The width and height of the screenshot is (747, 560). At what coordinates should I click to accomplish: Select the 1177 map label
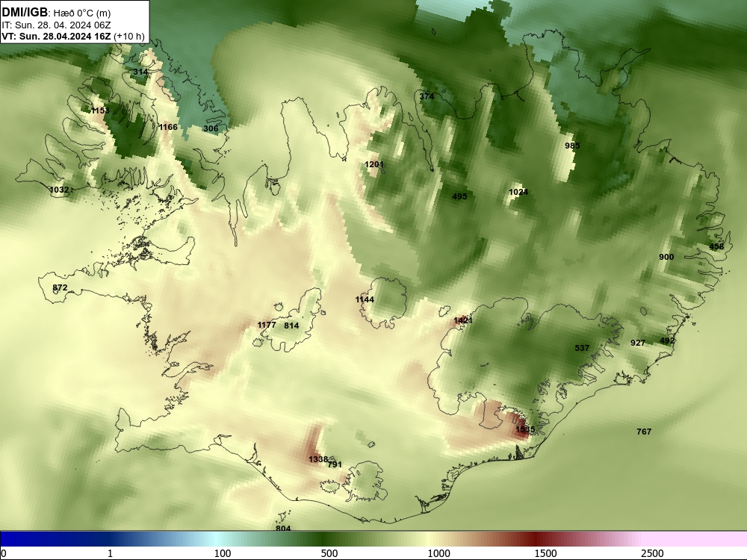(x=267, y=325)
